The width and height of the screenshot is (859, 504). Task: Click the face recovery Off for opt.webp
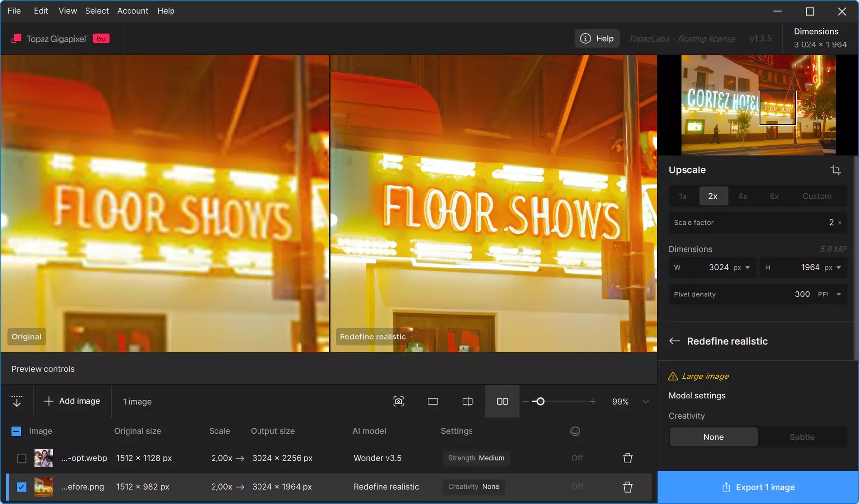(x=577, y=458)
